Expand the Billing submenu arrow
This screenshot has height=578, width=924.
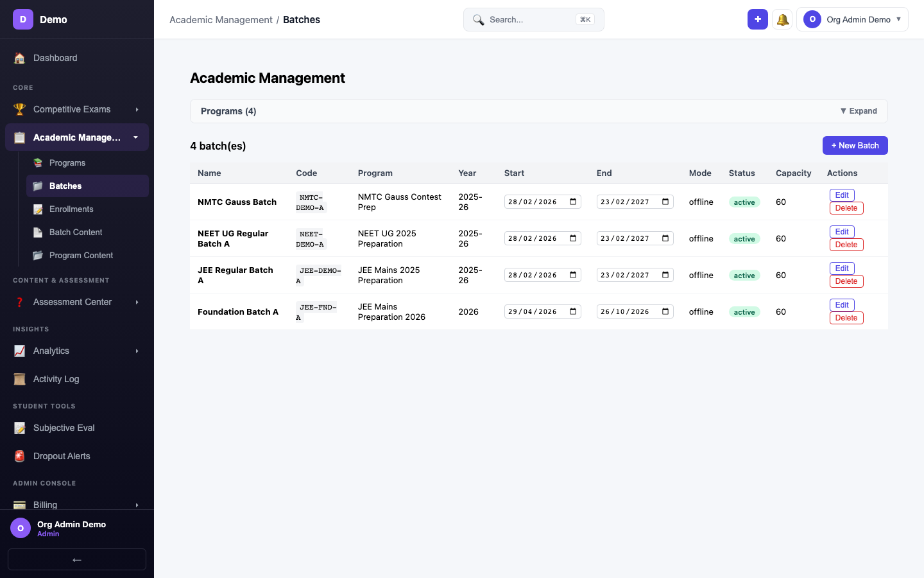coord(137,505)
